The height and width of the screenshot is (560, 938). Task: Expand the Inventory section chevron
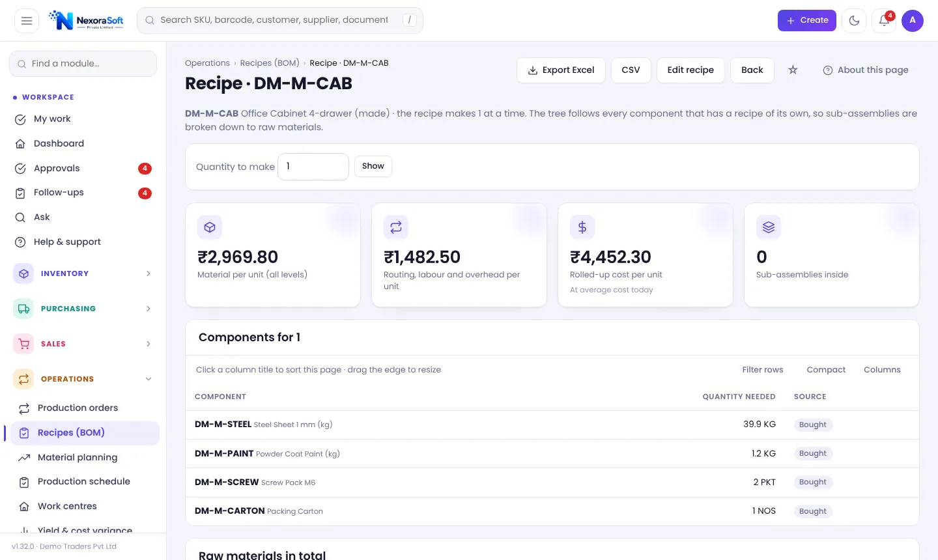click(149, 273)
